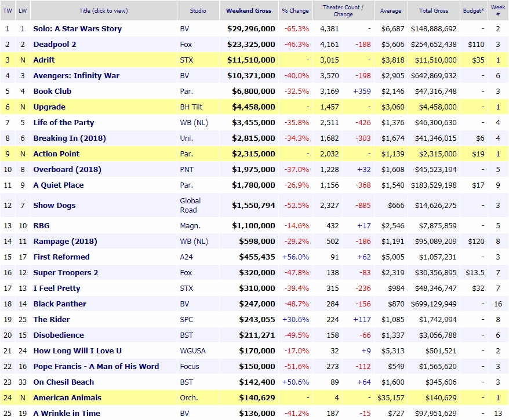Open the Deadpool 2 movie page
This screenshot has height=420, width=509.
(x=54, y=44)
